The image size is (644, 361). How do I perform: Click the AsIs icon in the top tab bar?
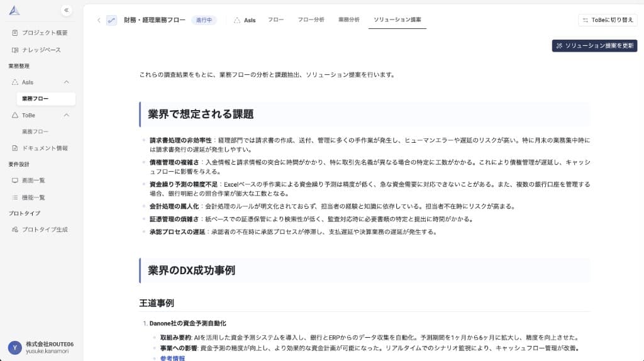[x=237, y=20]
